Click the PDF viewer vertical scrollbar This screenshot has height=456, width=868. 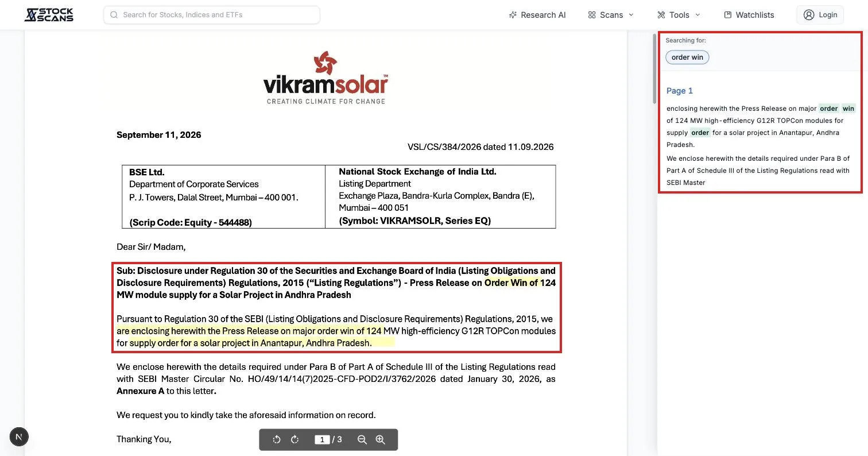[x=653, y=69]
